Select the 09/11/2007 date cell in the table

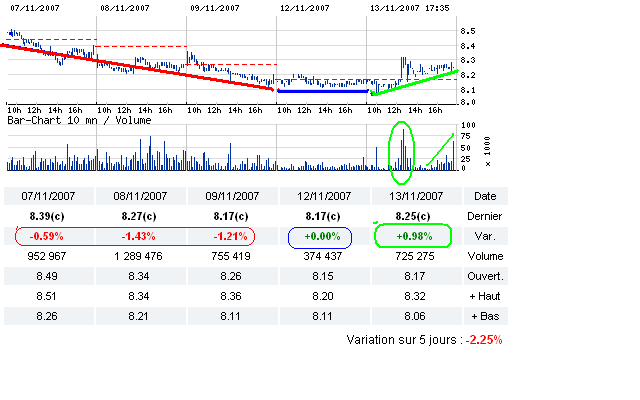pos(232,196)
